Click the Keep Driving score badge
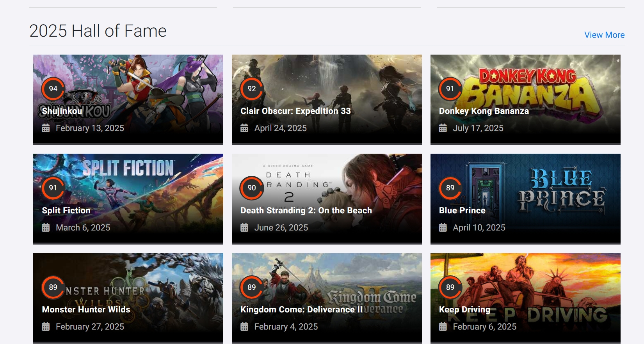Image resolution: width=644 pixels, height=344 pixels. click(450, 287)
